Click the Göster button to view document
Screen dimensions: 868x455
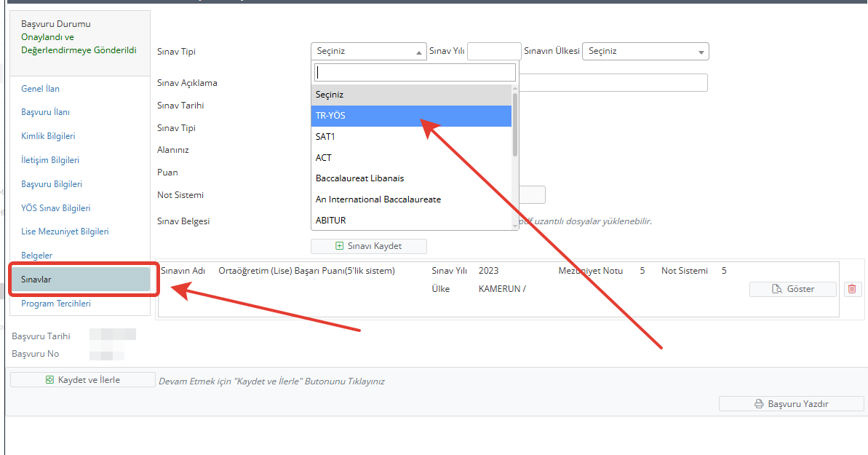tap(793, 289)
